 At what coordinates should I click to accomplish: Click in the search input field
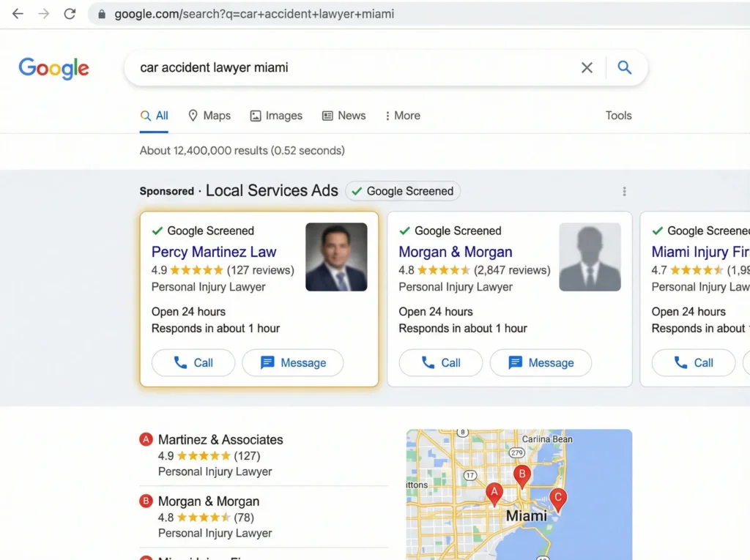tap(352, 68)
